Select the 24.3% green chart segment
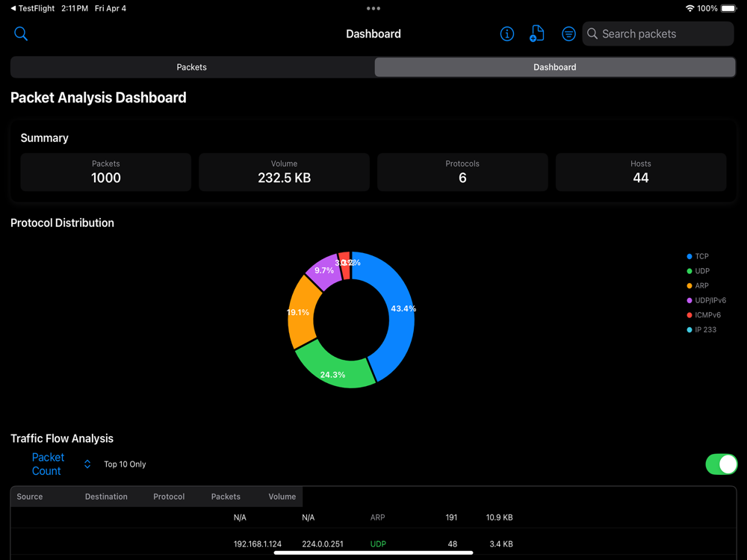Screen dimensions: 747x560 333,369
